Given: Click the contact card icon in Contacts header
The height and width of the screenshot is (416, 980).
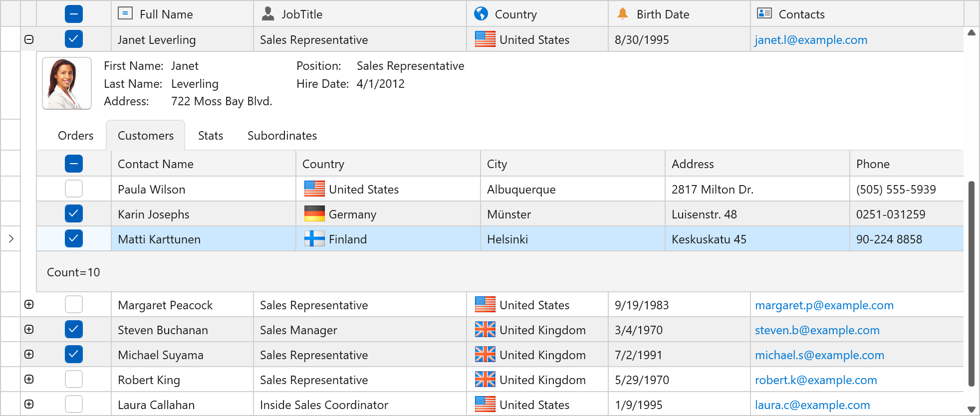Looking at the screenshot, I should pos(764,13).
